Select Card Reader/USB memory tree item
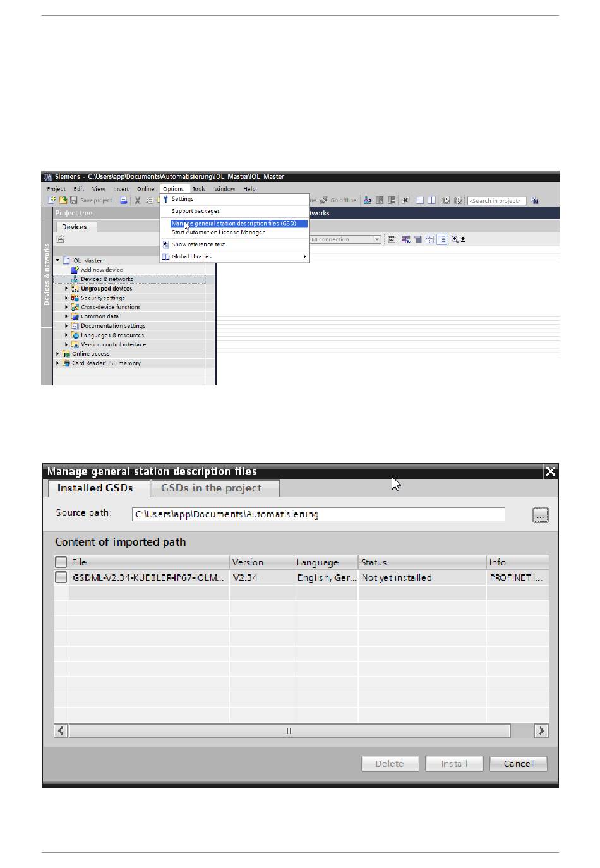This screenshot has height=868, width=600. coord(106,363)
